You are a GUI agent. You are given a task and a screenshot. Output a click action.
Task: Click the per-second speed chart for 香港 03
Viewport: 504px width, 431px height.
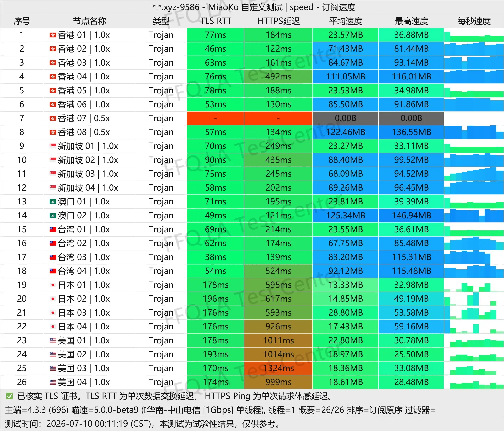tap(474, 63)
